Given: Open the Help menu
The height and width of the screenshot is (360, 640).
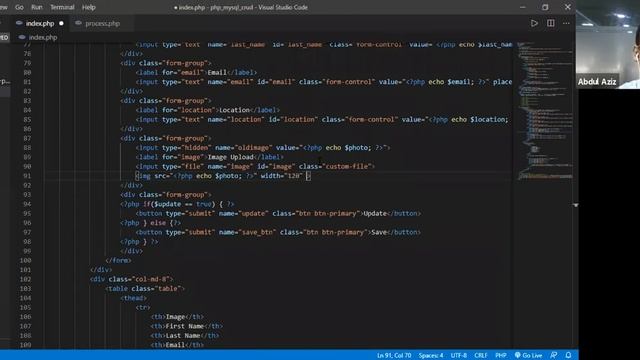Looking at the screenshot, I should tap(89, 7).
